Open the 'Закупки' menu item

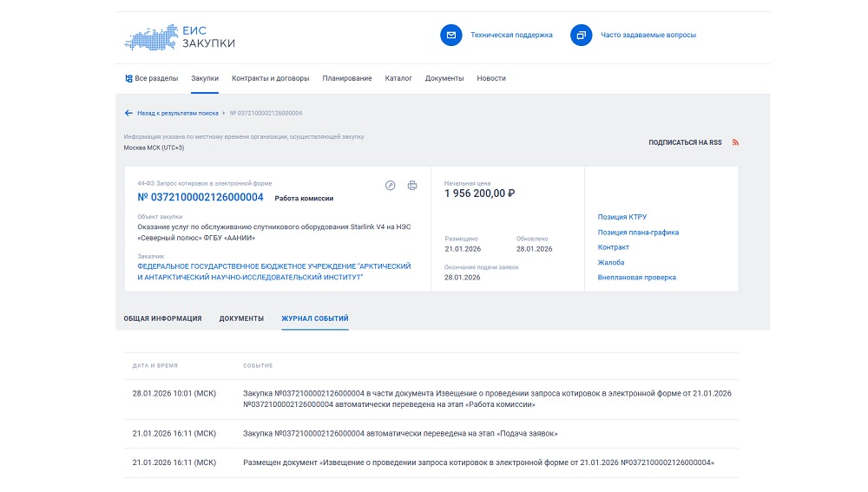pyautogui.click(x=205, y=78)
